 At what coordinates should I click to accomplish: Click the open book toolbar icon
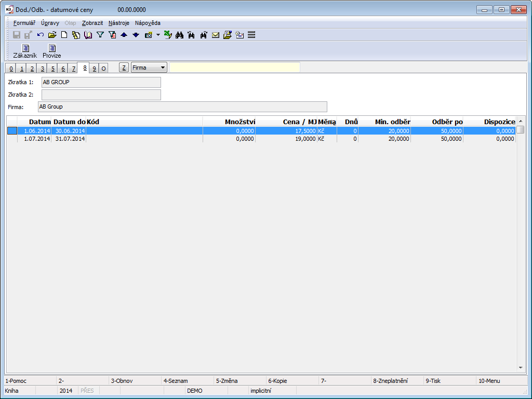click(88, 35)
